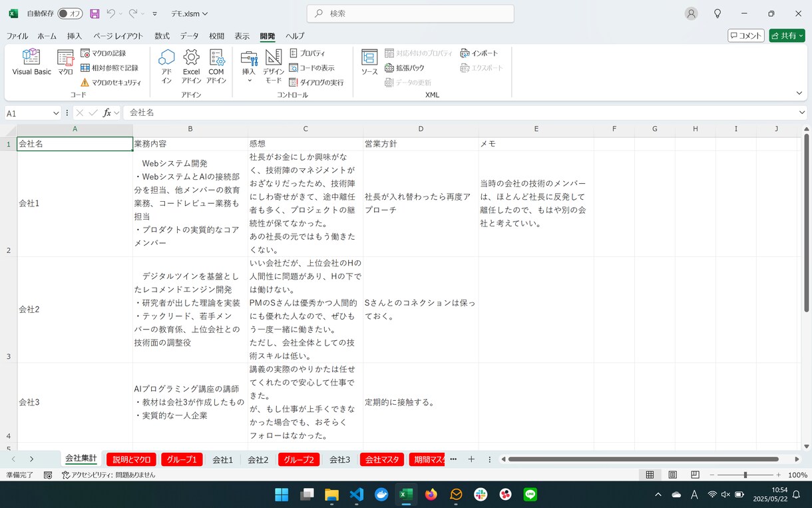Open the 説明とマクロ sheet tab
812x508 pixels.
click(132, 459)
